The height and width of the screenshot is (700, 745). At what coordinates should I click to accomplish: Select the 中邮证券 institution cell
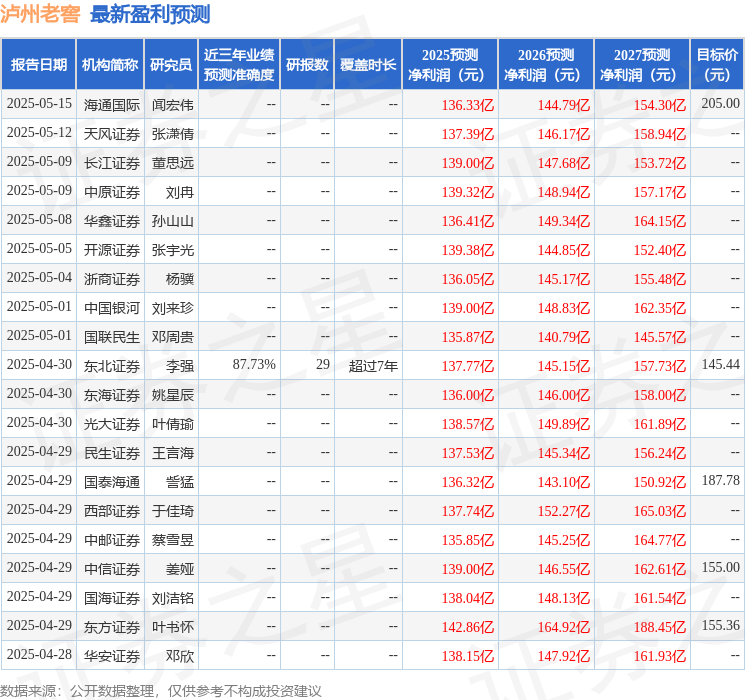[112, 540]
